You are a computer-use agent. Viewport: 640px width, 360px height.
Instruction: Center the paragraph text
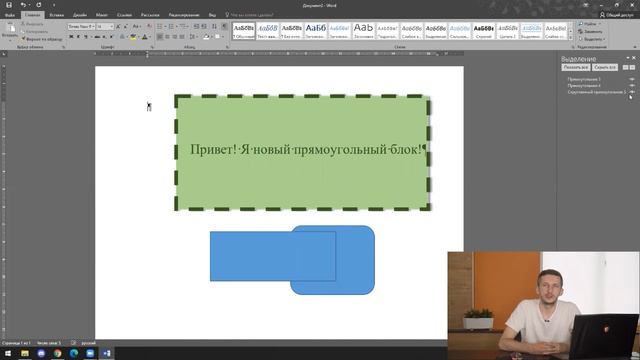(x=167, y=37)
